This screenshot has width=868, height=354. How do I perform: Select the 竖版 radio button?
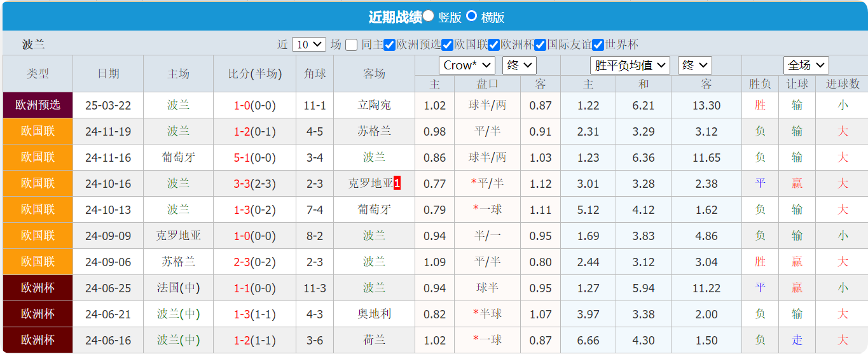(429, 16)
